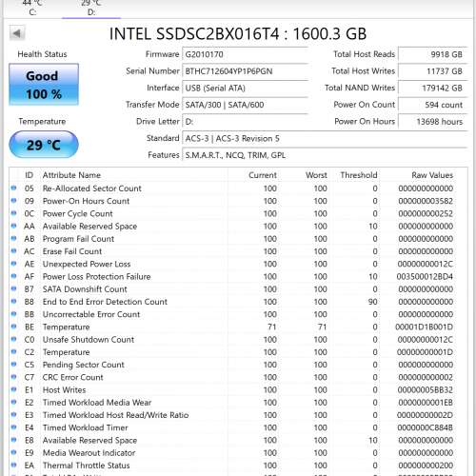This screenshot has height=476, width=476.
Task: Select the Pending Sector Count attribute name
Action: click(84, 365)
